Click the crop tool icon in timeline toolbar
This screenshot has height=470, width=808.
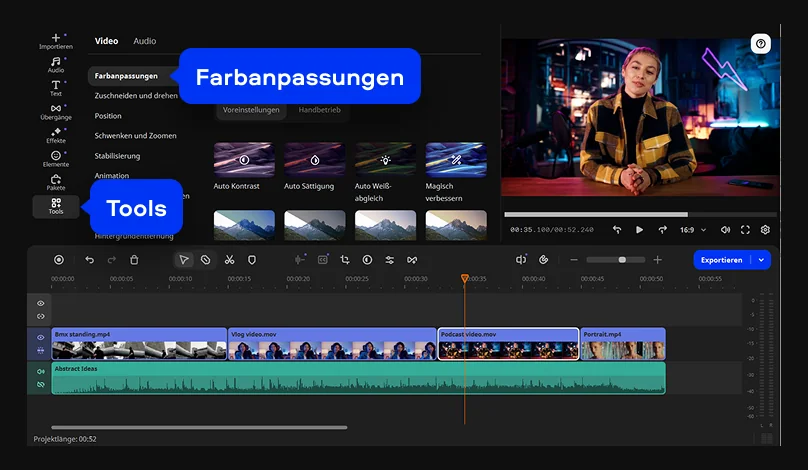tap(344, 260)
